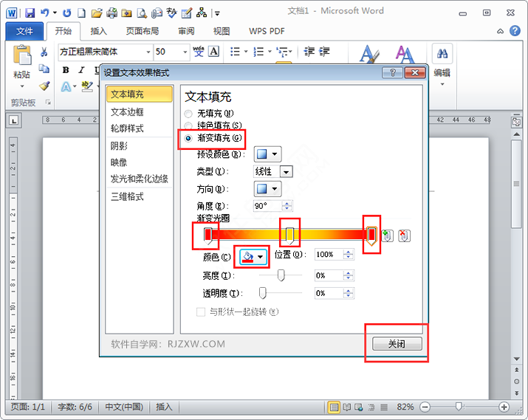Click the character border A icon
The height and width of the screenshot is (420, 528).
coord(214,52)
